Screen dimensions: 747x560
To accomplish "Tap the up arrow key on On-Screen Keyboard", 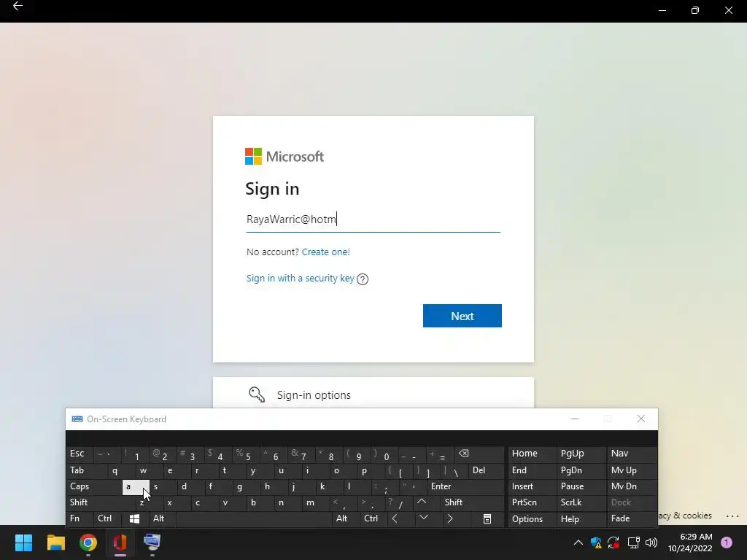I will tap(422, 502).
